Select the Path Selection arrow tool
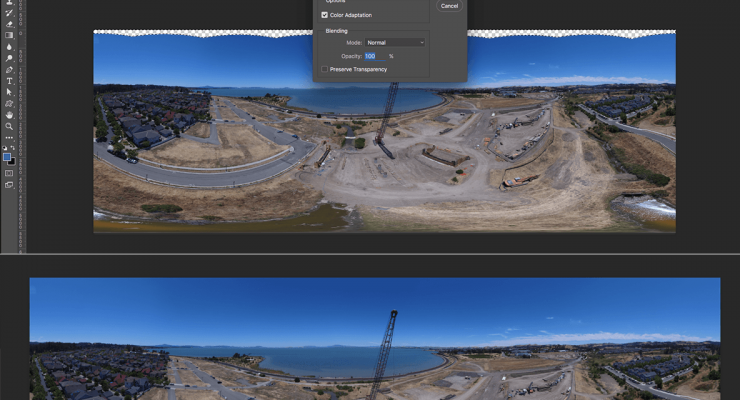The width and height of the screenshot is (740, 400). pos(9,92)
